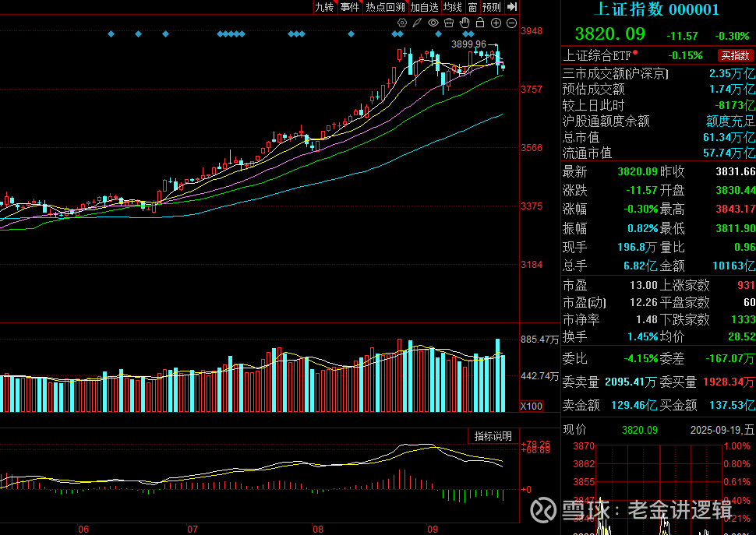Image resolution: width=756 pixels, height=535 pixels.
Task: Click the 3899.96 high price label
Action: click(x=468, y=44)
